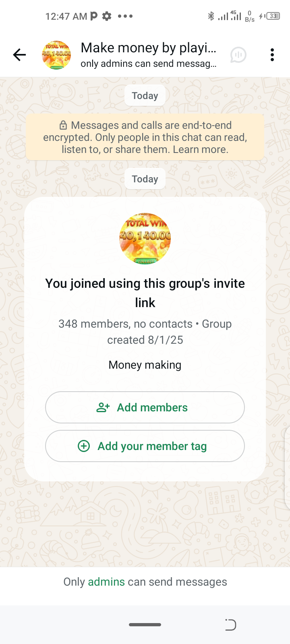Tap the top Today date chip

click(x=145, y=96)
